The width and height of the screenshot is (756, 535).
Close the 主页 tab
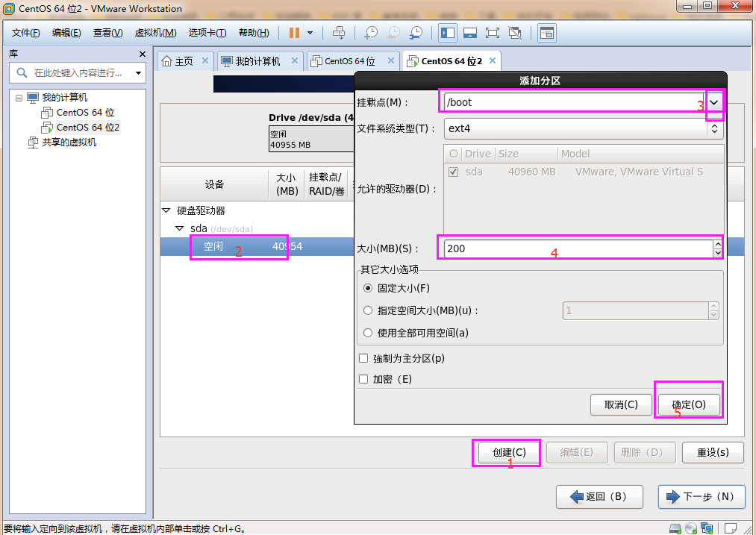coord(205,60)
